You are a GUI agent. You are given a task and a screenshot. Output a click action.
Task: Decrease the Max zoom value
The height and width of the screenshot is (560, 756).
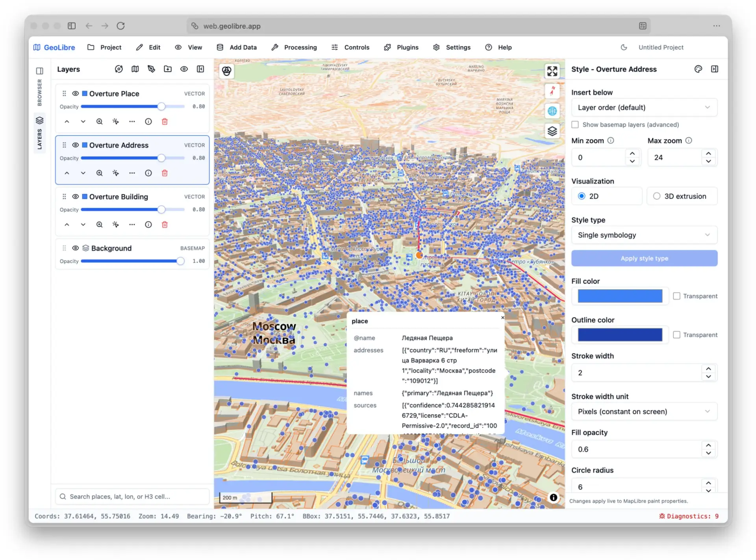click(708, 161)
